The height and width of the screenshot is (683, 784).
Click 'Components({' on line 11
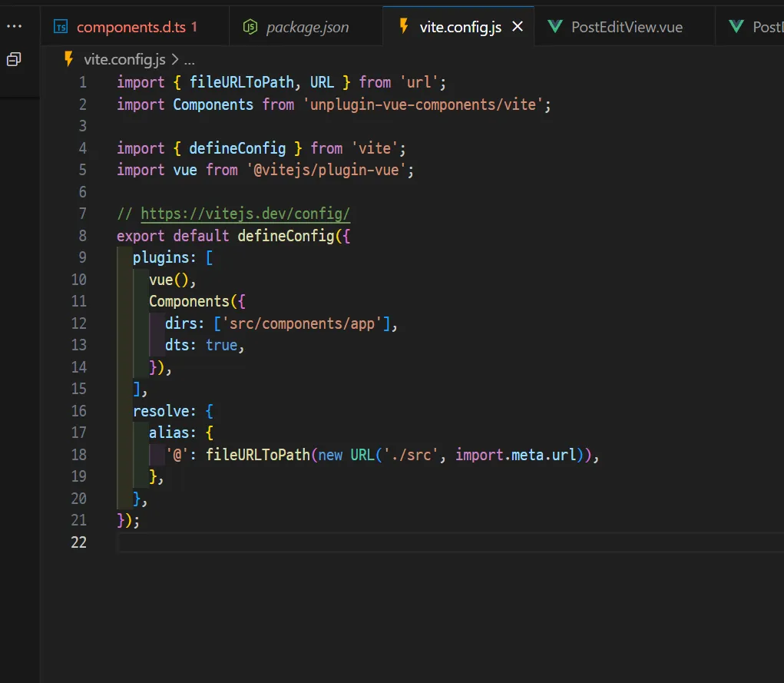tap(197, 301)
